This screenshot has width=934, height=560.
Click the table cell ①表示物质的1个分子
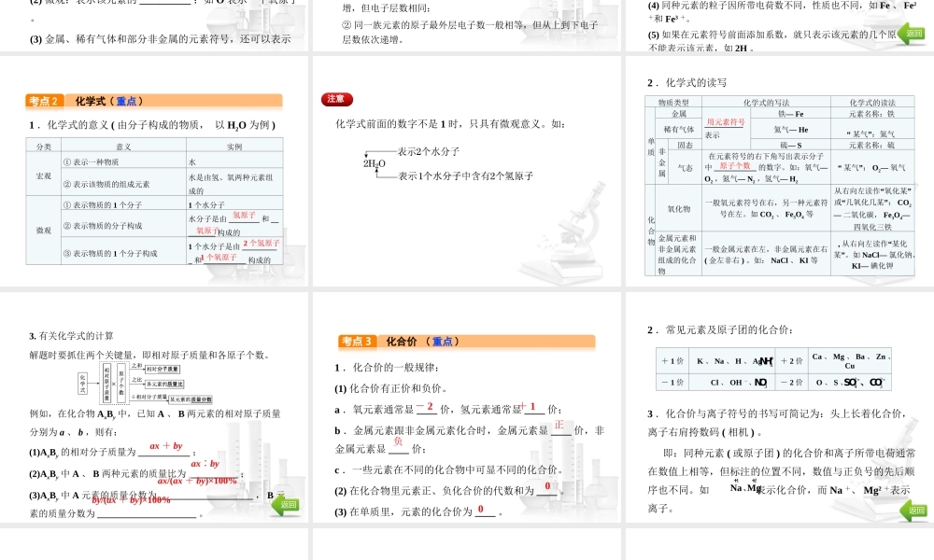124,204
